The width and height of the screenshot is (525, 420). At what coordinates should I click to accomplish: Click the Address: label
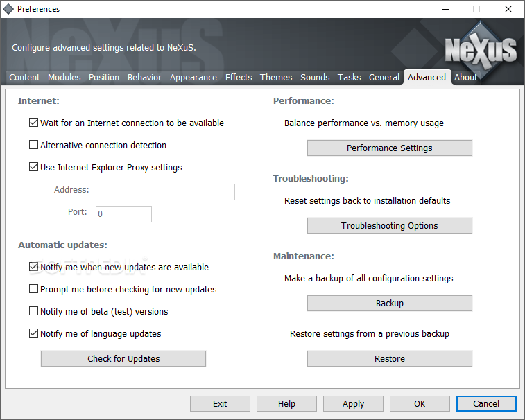[71, 189]
